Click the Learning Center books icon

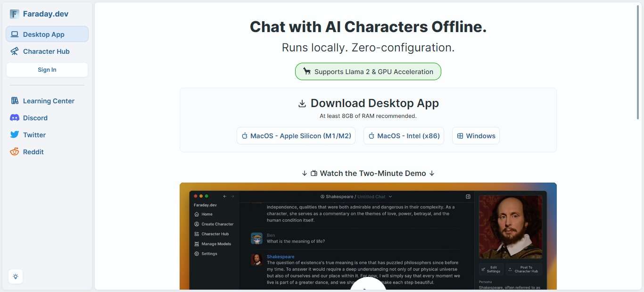[15, 101]
